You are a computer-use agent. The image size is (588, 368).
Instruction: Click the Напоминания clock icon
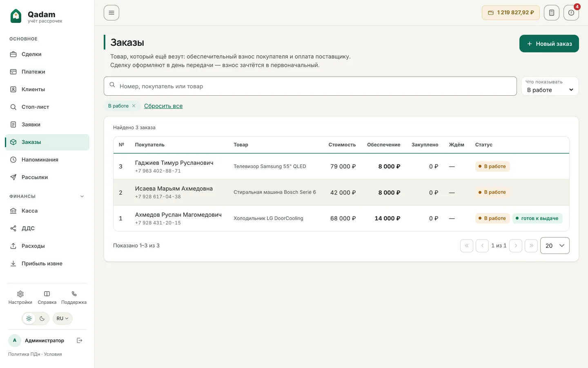point(13,160)
